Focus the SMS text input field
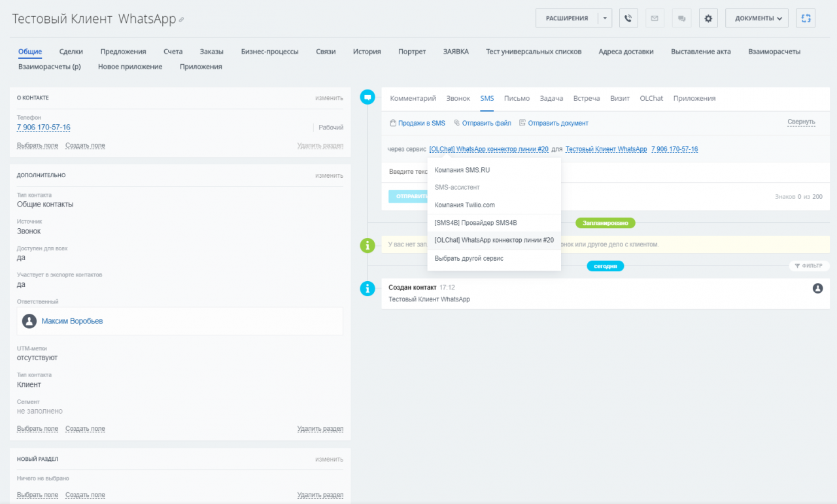Viewport: 837px width, 504px height. click(606, 171)
